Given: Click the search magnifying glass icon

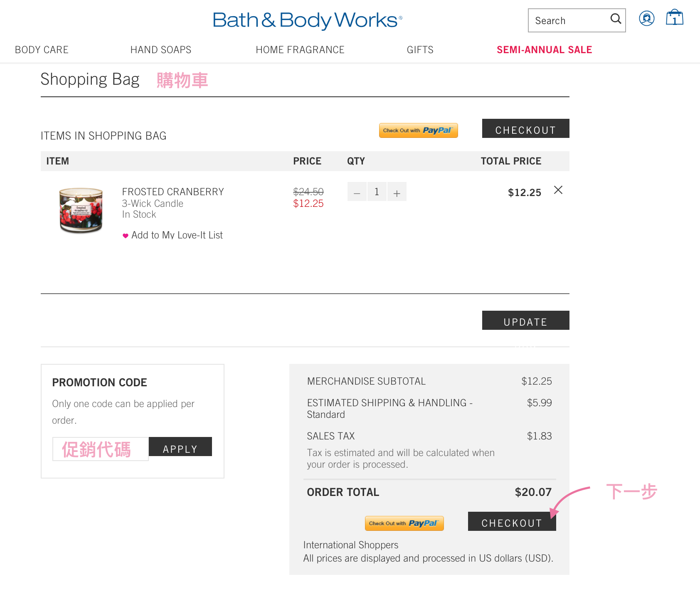Looking at the screenshot, I should [616, 19].
